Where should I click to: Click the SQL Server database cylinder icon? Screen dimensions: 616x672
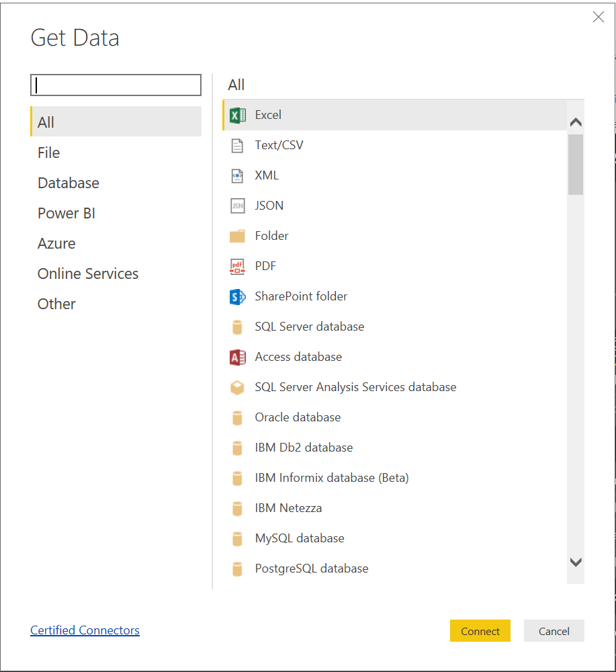point(237,327)
